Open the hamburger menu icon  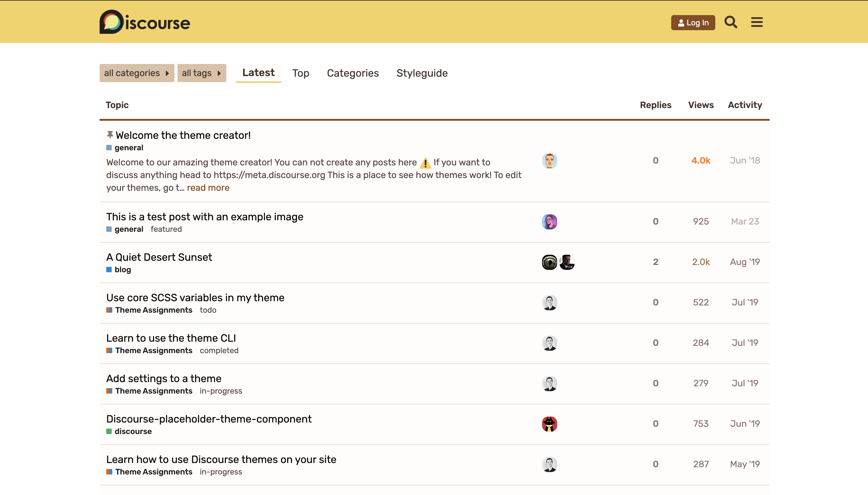coord(757,22)
